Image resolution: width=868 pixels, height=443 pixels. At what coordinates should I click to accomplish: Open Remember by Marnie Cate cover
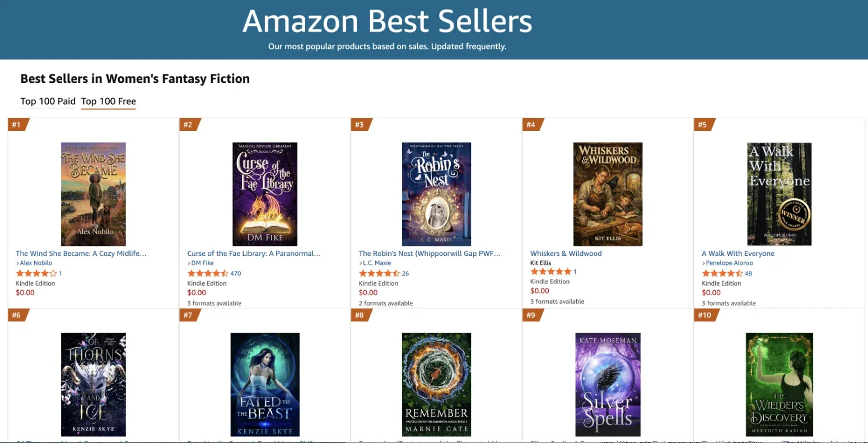pyautogui.click(x=436, y=385)
